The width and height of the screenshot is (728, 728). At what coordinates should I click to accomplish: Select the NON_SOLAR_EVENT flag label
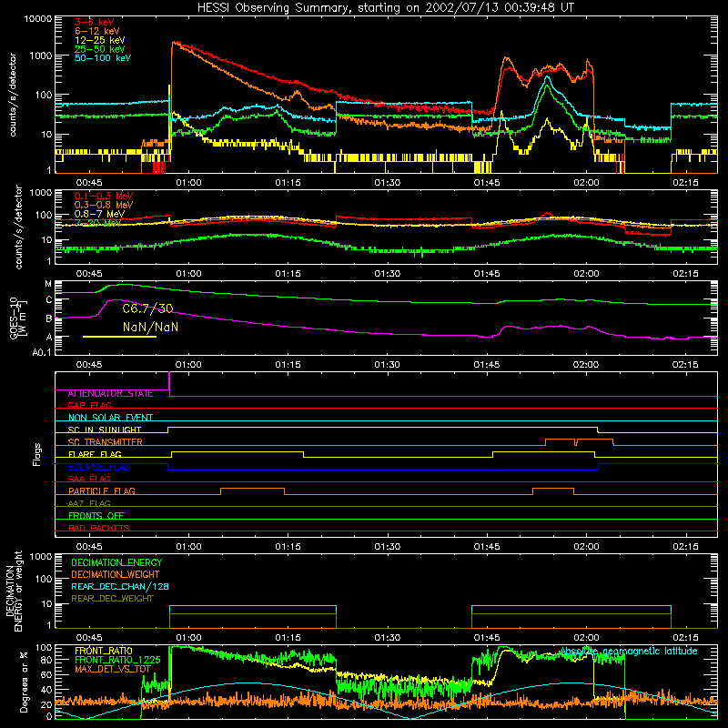(110, 418)
